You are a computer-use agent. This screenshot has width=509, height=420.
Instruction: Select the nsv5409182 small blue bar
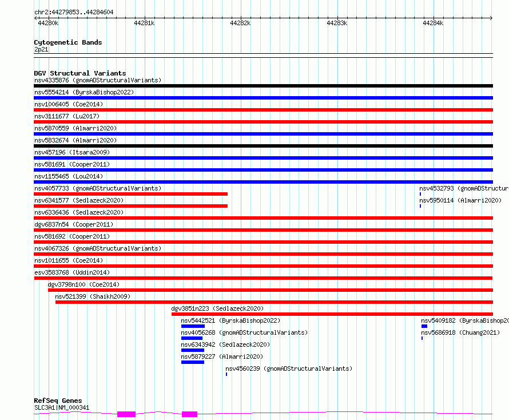click(424, 326)
